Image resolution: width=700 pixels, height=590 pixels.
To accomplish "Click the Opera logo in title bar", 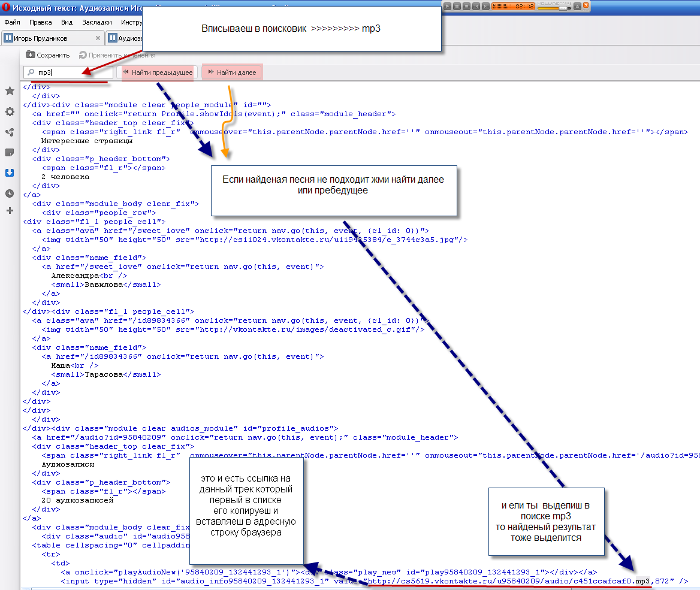I will (6, 7).
